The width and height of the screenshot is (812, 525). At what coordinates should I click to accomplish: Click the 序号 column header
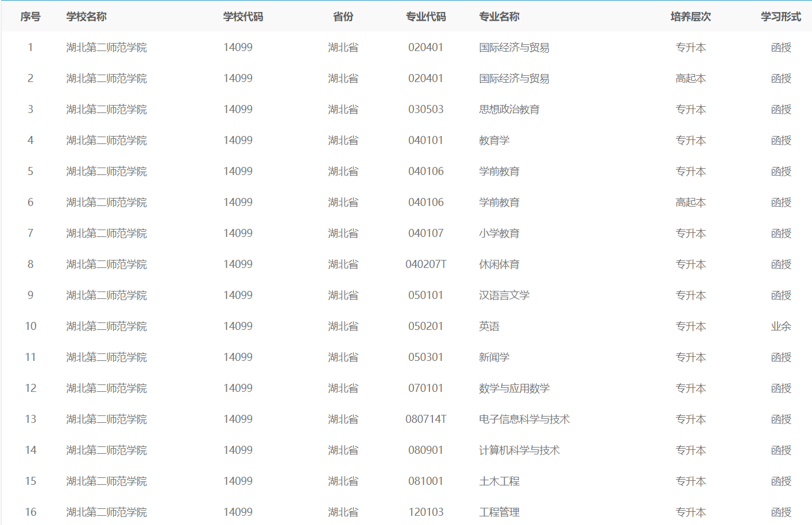30,17
